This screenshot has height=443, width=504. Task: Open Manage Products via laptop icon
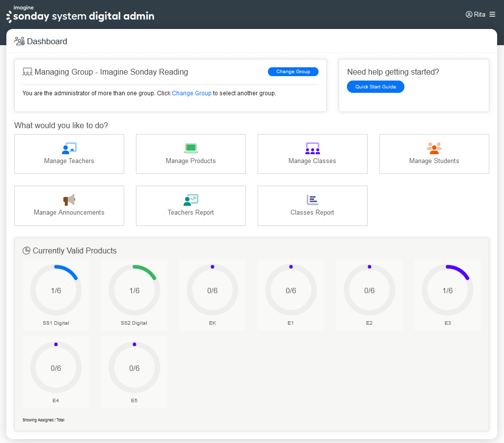[191, 148]
